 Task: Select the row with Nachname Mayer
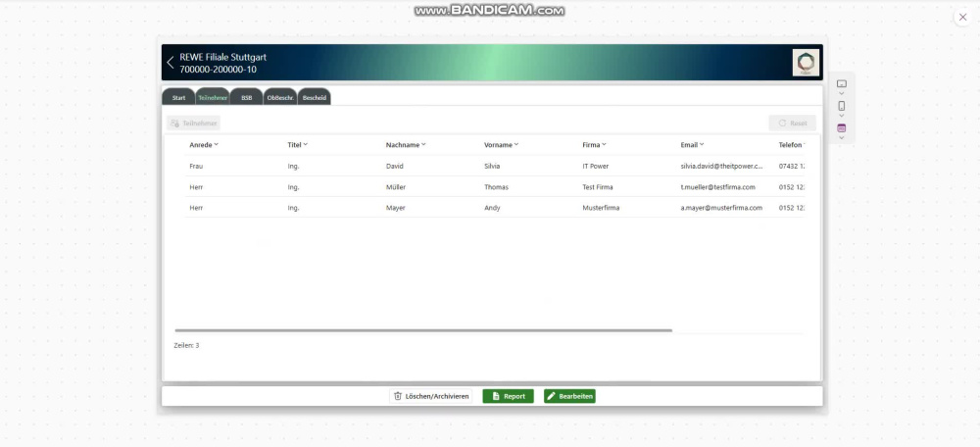[x=494, y=208]
